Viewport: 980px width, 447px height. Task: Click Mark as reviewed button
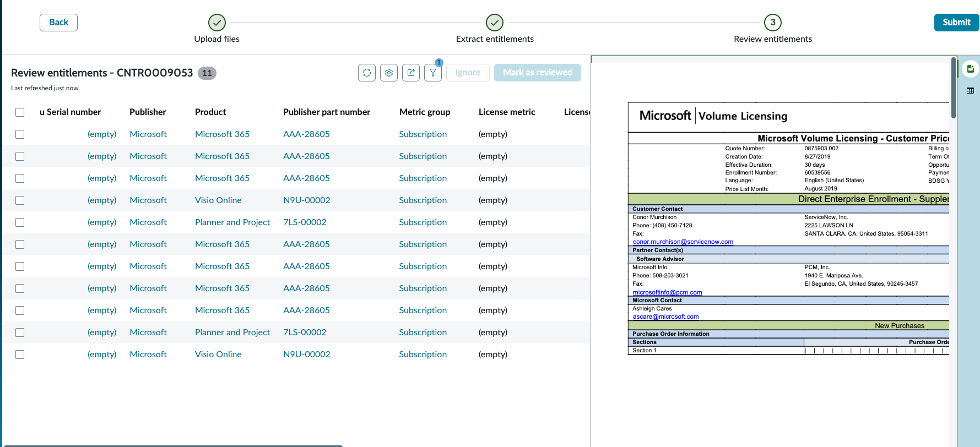538,73
